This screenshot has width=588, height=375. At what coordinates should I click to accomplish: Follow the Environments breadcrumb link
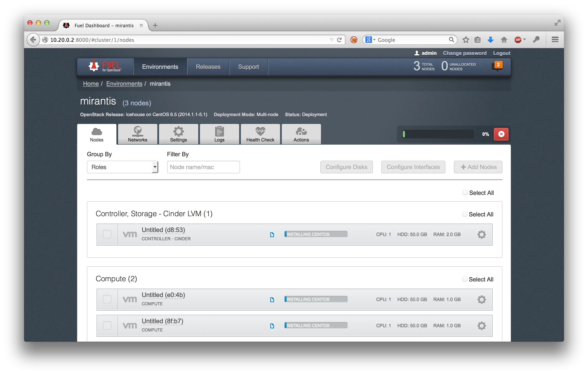coord(124,84)
